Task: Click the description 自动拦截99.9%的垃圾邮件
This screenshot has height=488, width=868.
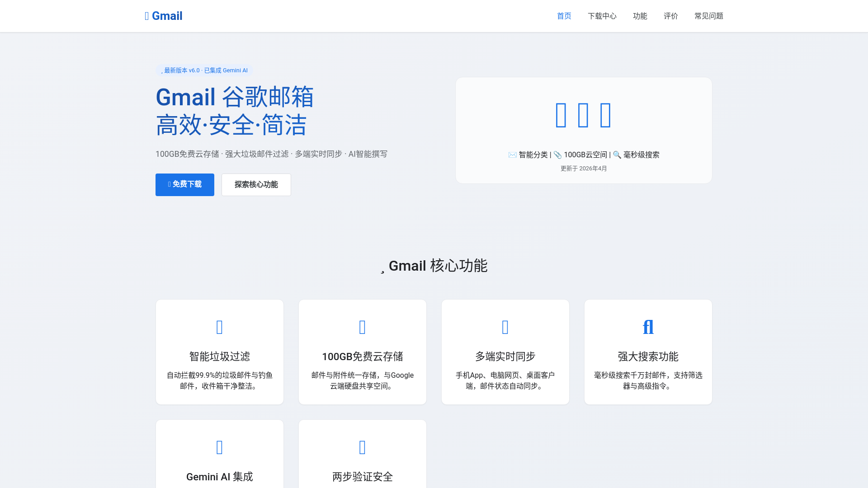Action: coord(220,380)
